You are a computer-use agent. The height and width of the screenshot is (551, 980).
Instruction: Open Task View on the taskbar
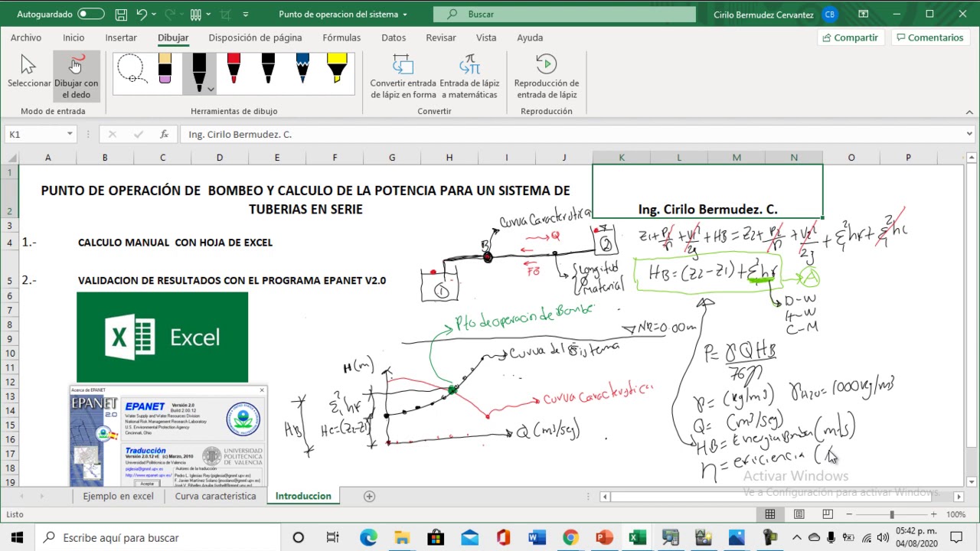332,537
